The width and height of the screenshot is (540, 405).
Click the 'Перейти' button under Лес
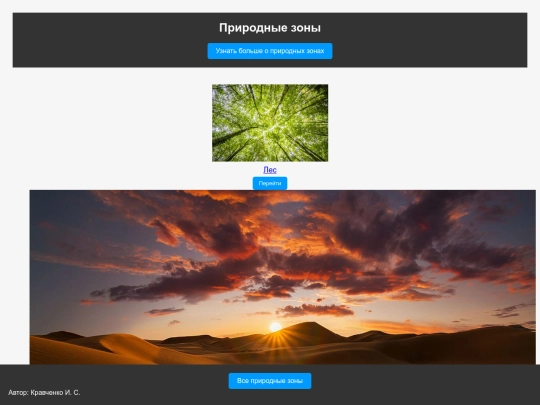pos(270,183)
